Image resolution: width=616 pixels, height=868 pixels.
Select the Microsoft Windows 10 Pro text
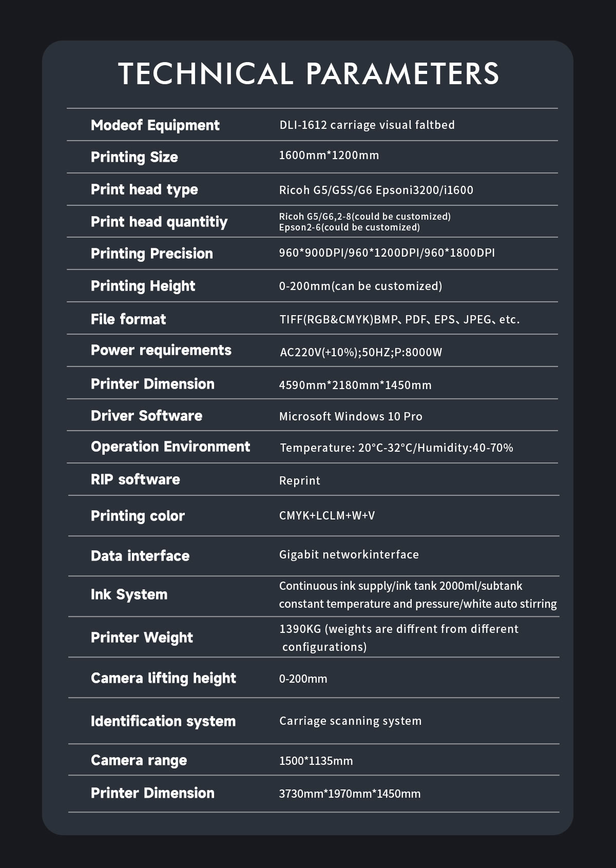(x=351, y=416)
